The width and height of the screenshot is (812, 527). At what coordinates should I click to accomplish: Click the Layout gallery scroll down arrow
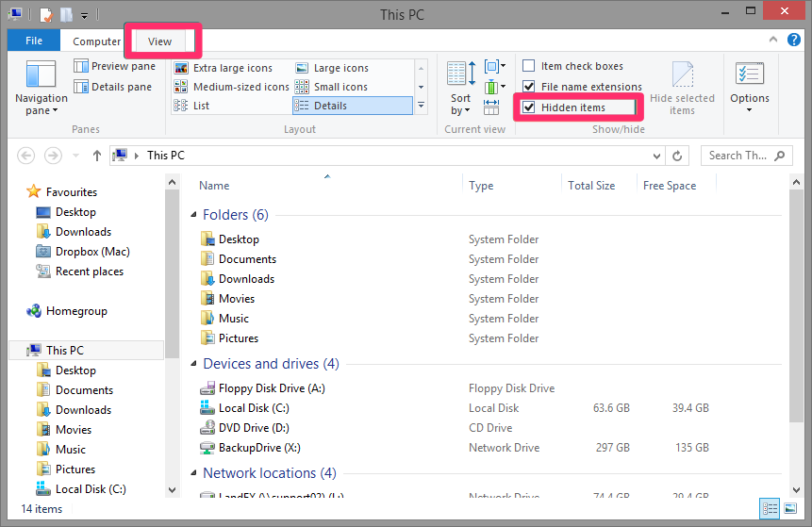pos(421,87)
